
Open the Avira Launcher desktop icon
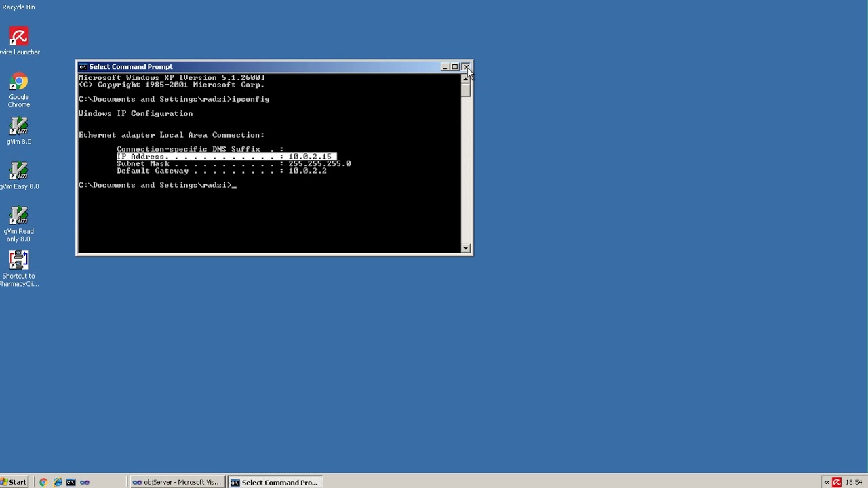tap(19, 41)
